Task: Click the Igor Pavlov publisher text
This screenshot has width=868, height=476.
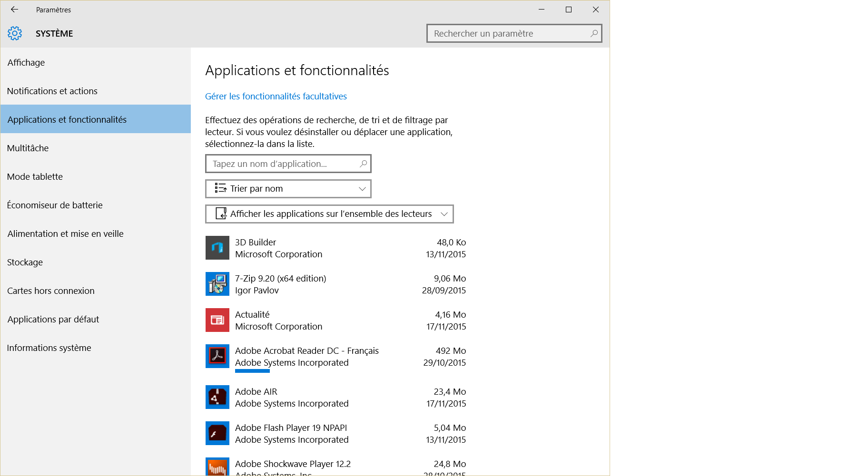Action: click(x=257, y=290)
